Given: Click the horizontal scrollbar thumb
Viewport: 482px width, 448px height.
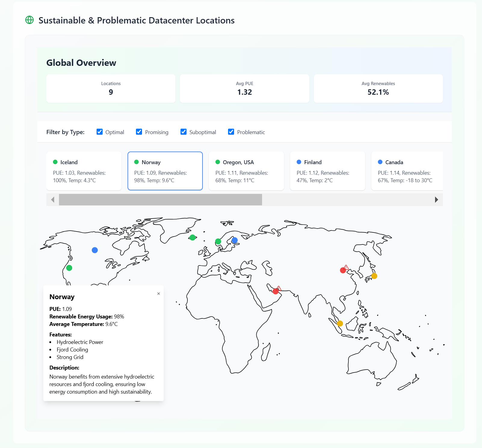Looking at the screenshot, I should (x=160, y=200).
